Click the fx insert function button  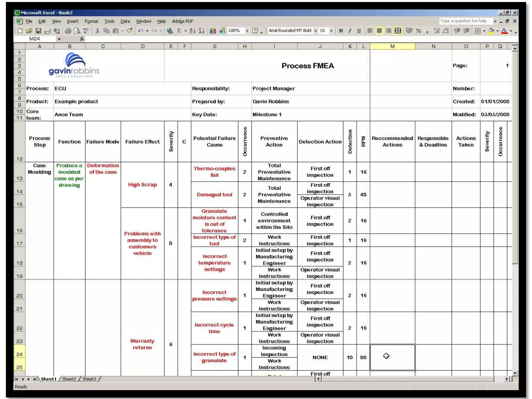click(82, 39)
